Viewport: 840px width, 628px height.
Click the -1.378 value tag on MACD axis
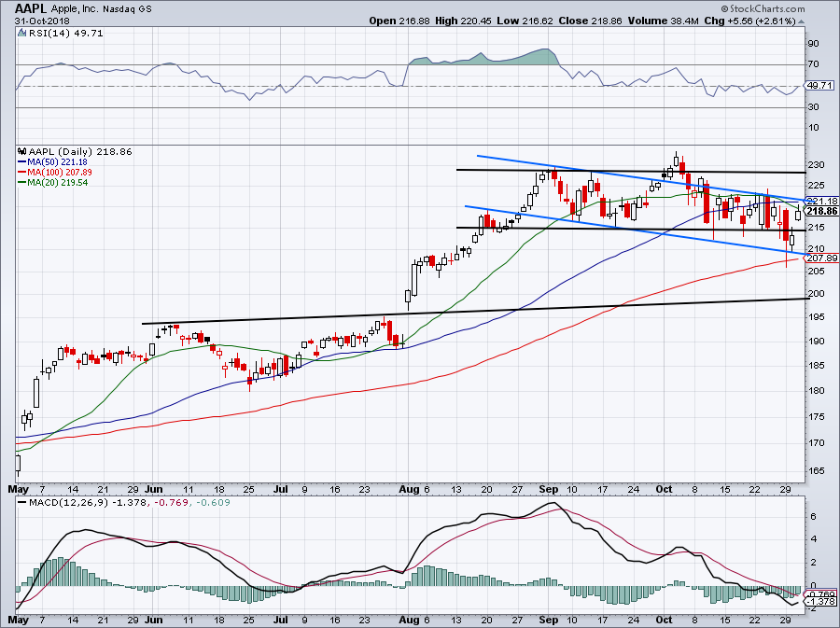click(x=821, y=602)
